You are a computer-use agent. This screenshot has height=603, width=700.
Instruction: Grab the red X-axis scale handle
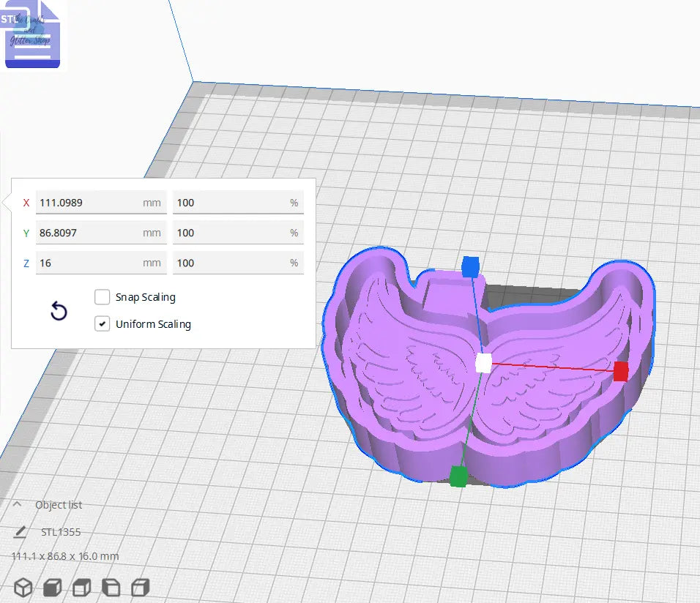(622, 372)
